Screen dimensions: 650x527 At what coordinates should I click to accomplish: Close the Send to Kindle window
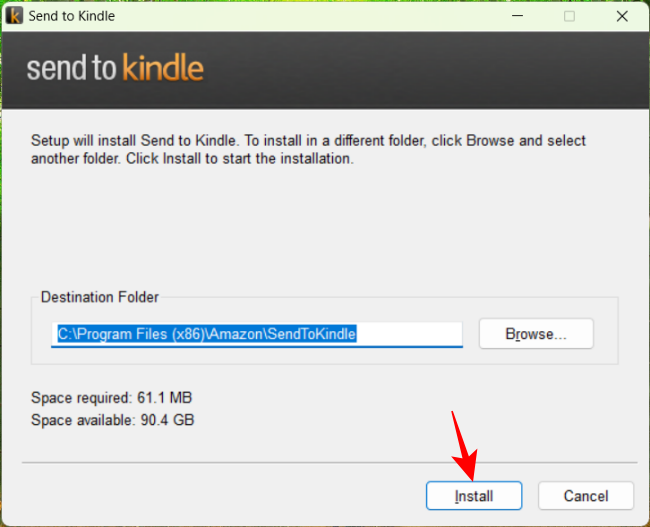point(622,16)
